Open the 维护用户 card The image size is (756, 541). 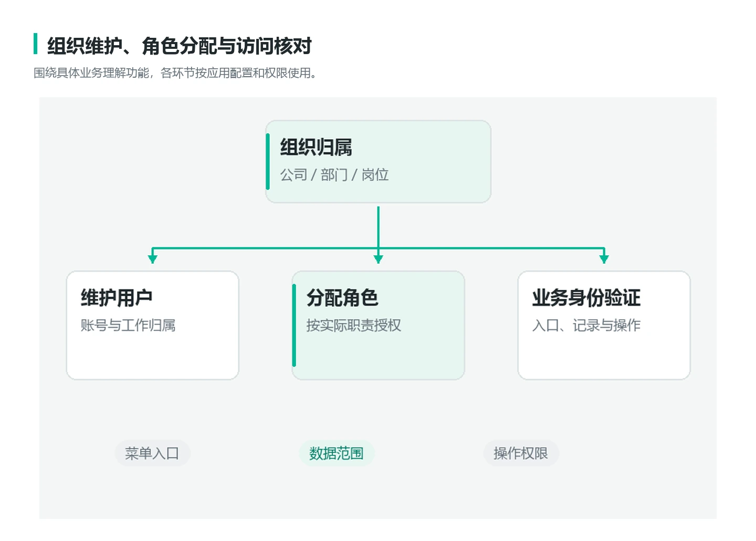pos(153,325)
